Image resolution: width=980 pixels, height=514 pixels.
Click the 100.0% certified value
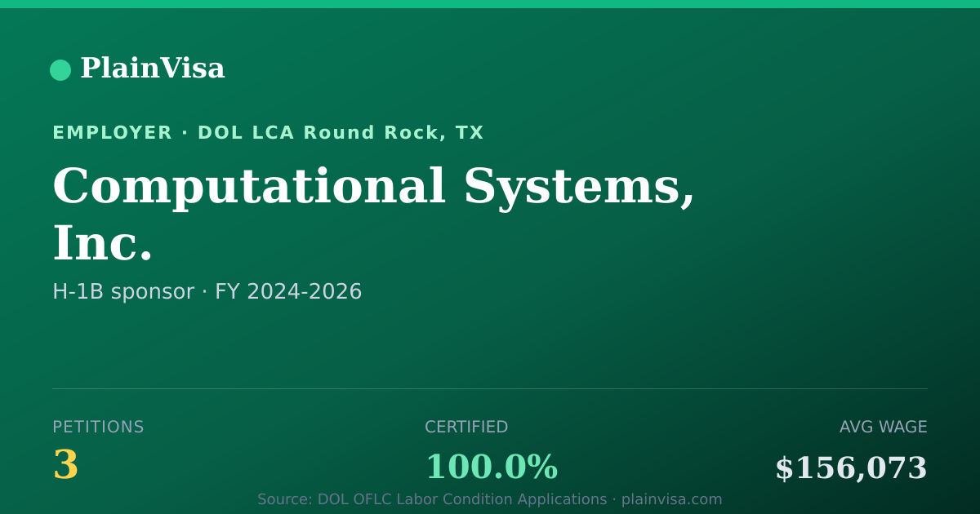(492, 467)
